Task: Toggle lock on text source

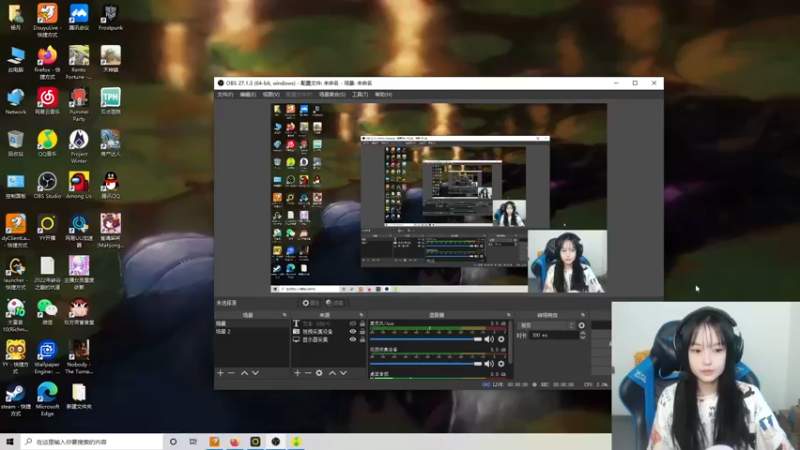Action: 362,323
